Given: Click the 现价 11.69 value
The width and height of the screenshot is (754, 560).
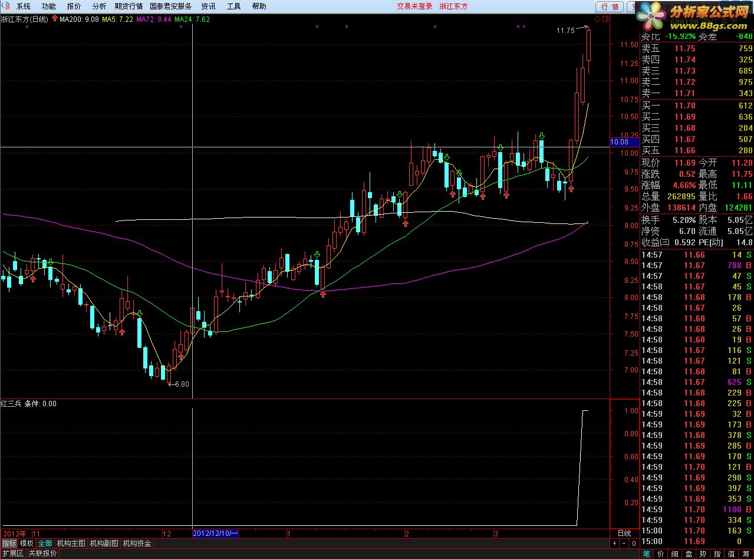Looking at the screenshot, I should pyautogui.click(x=685, y=163).
